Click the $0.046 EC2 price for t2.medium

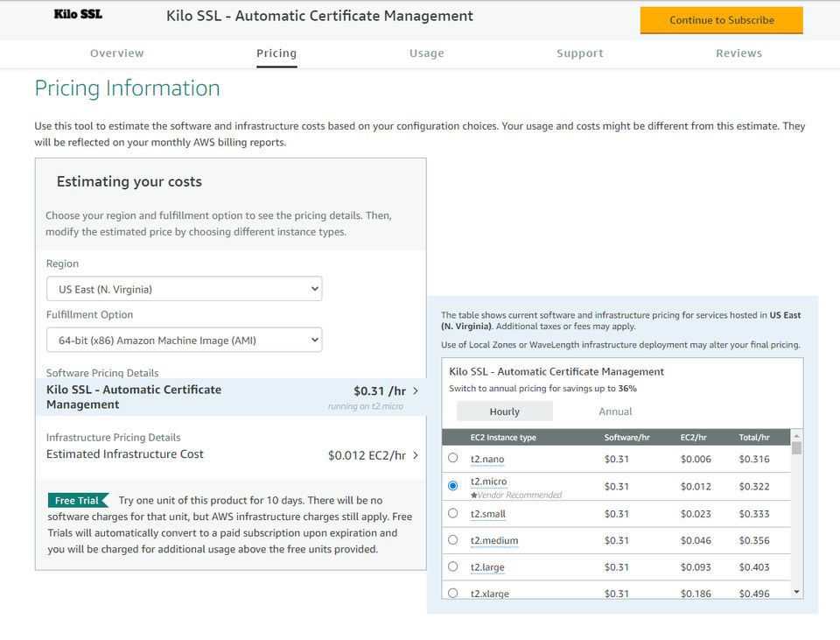click(696, 541)
